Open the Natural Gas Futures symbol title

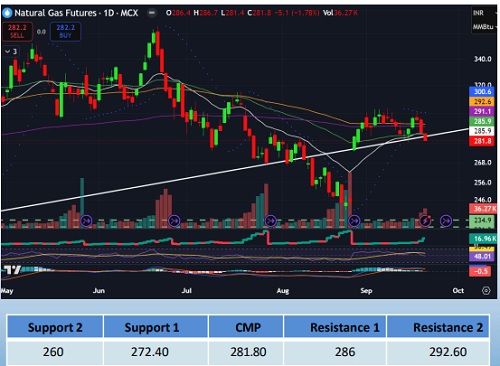76,13
